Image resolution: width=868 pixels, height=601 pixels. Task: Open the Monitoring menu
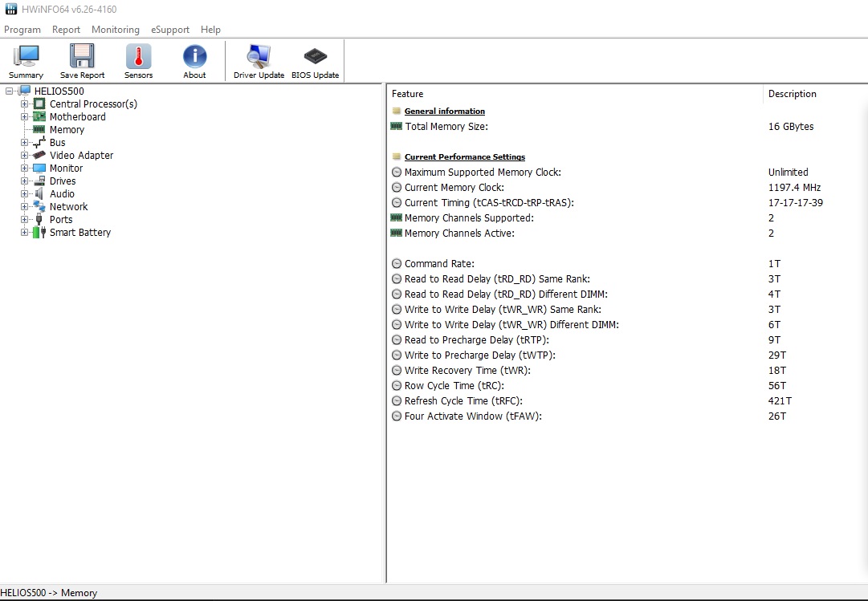[115, 30]
